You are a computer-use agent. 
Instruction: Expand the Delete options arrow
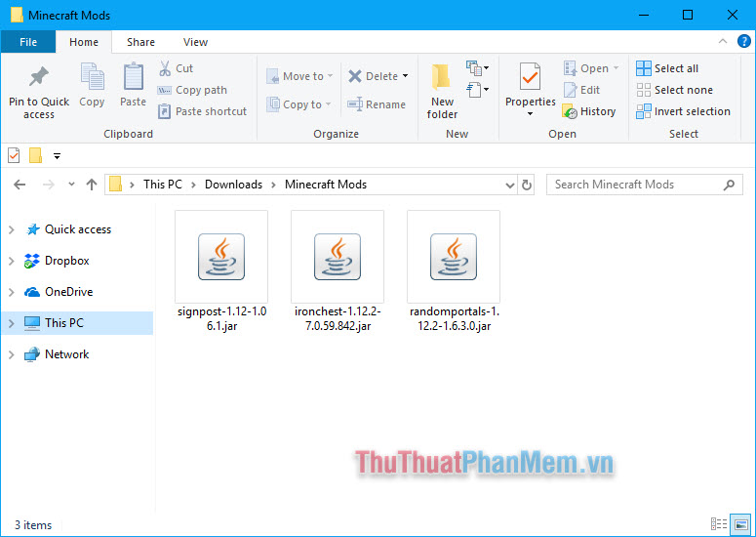tap(405, 76)
